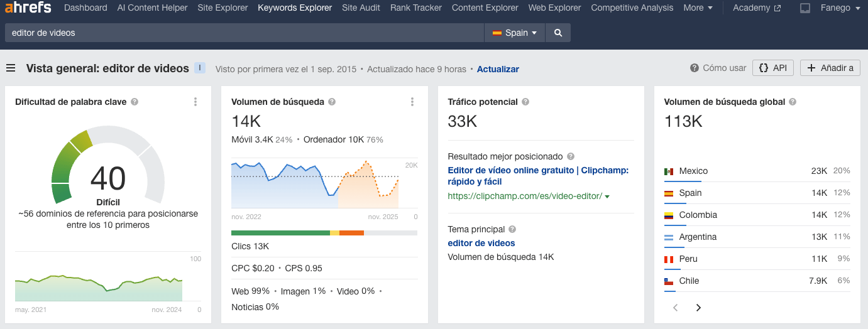
Task: Open the Spain country dropdown
Action: pos(515,33)
